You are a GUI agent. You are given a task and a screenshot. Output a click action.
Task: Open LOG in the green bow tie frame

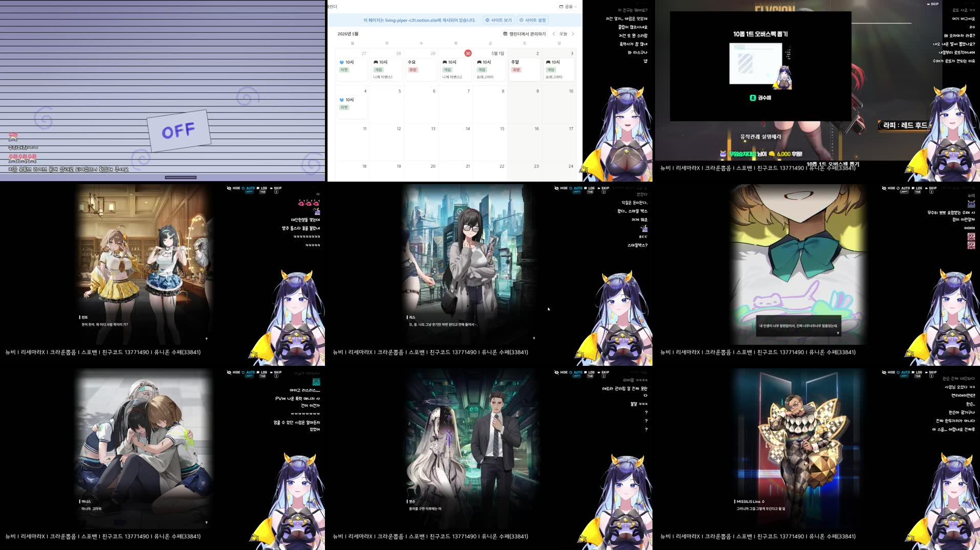point(917,189)
